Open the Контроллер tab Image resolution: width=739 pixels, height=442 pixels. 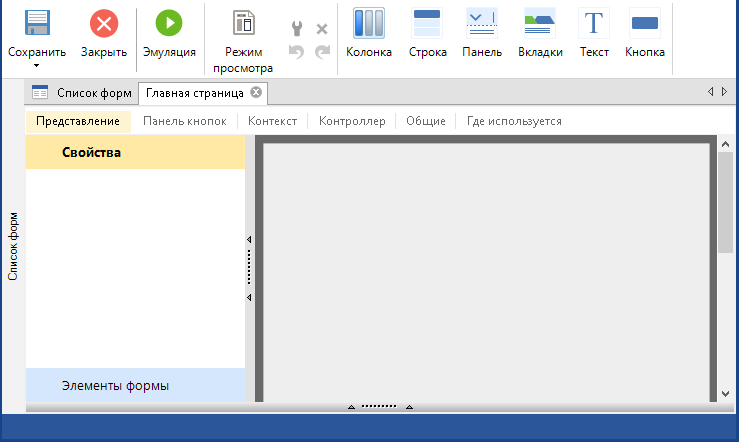pyautogui.click(x=351, y=121)
